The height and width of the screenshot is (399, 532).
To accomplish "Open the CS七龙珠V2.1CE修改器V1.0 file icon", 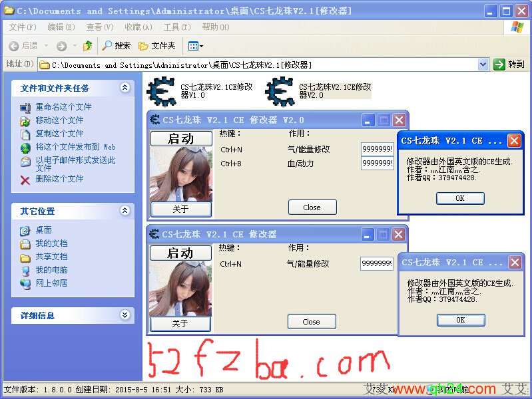I will click(x=161, y=91).
